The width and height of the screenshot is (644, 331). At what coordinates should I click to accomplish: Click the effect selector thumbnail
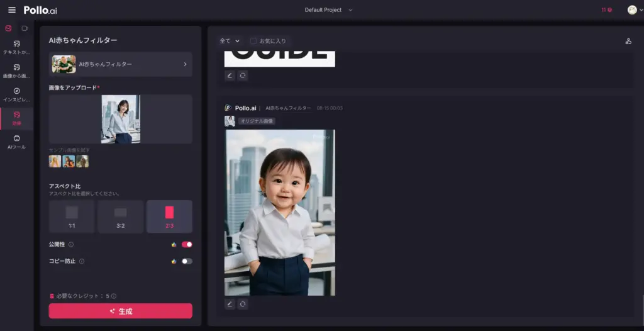coord(64,64)
